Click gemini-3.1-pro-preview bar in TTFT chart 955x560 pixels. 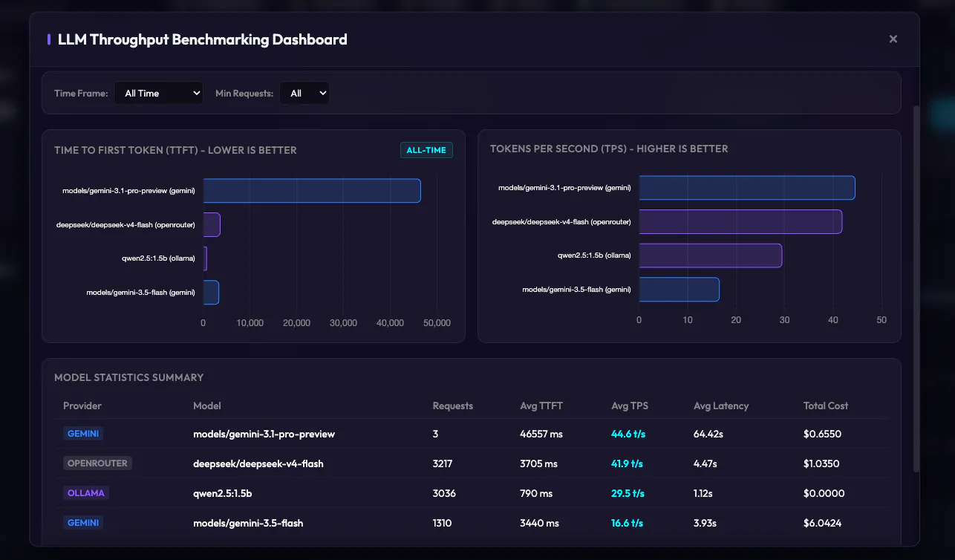point(312,191)
